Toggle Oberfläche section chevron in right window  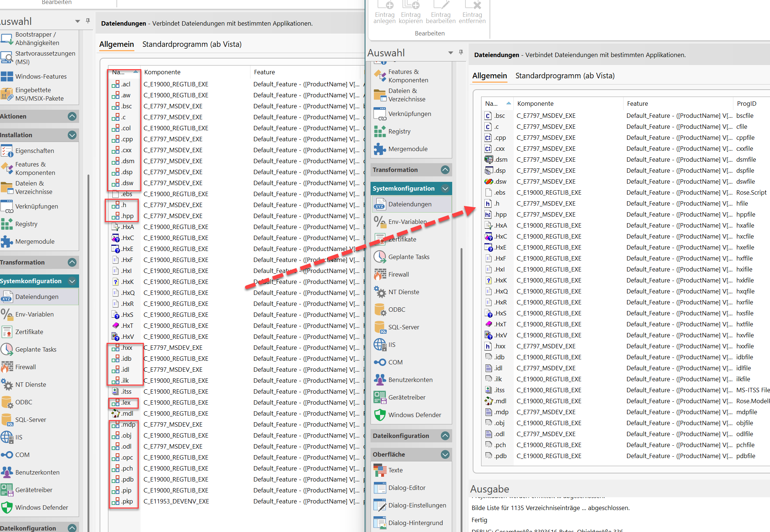(445, 454)
